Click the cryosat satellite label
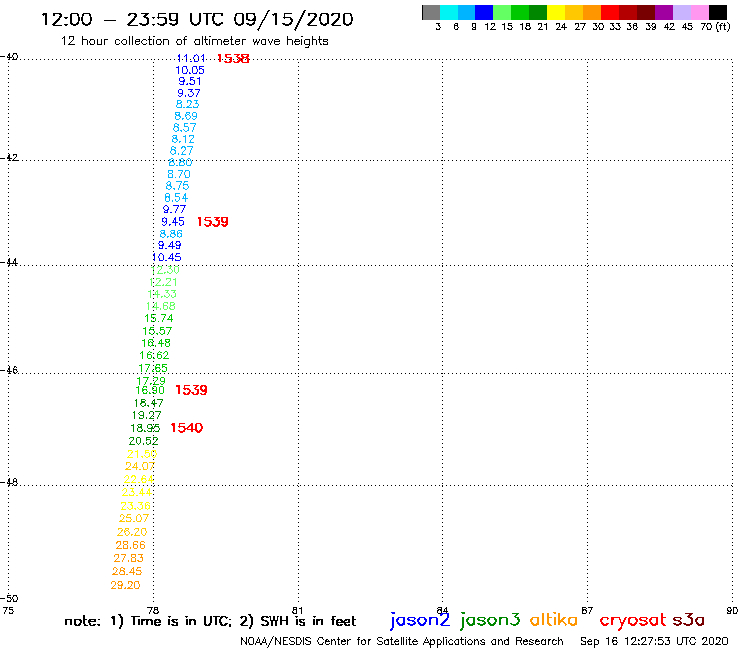The width and height of the screenshot is (740, 650). coord(633,620)
